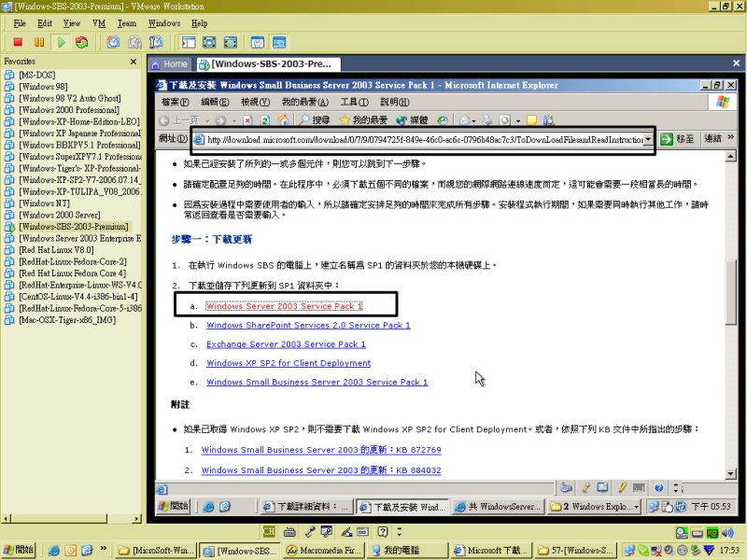Click the Suspend VM pause icon

point(39,42)
